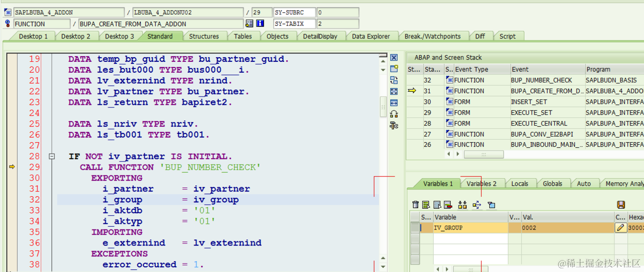
Task: Click the ABAP stack scroll right arrow
Action: tap(458, 154)
